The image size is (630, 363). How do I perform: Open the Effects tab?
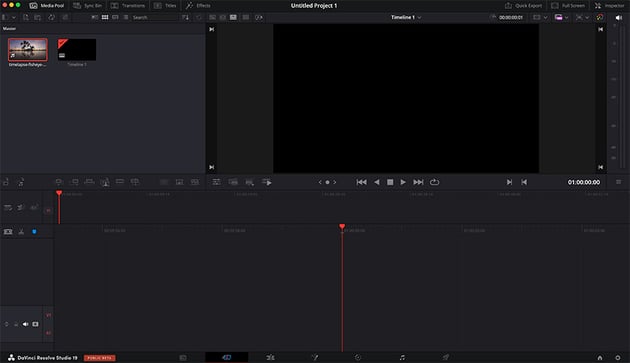pyautogui.click(x=198, y=6)
